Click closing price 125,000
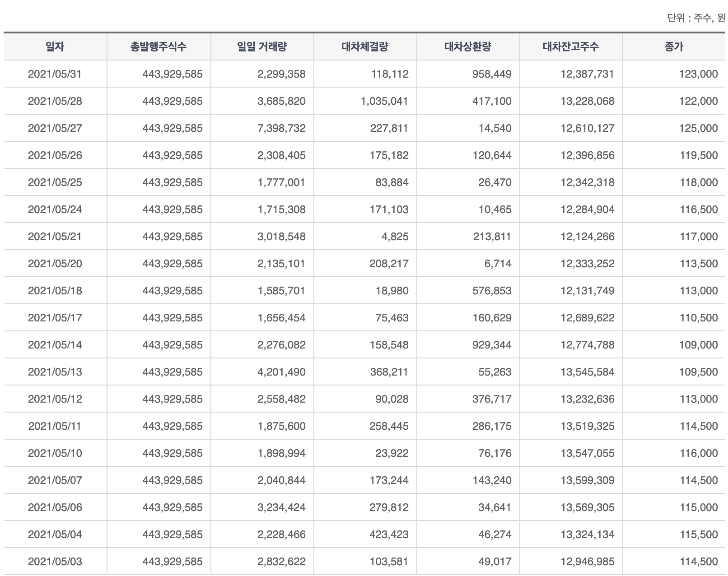This screenshot has width=728, height=576. coord(698,128)
